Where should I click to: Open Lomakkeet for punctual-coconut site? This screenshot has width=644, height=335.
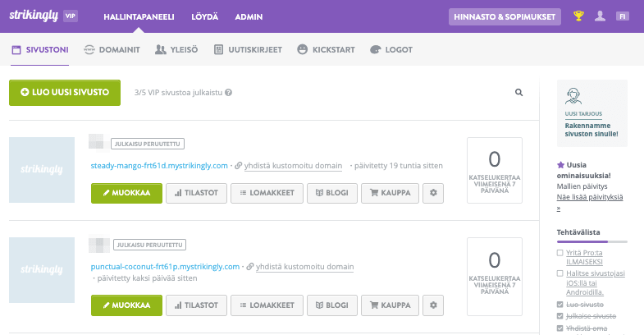point(267,305)
